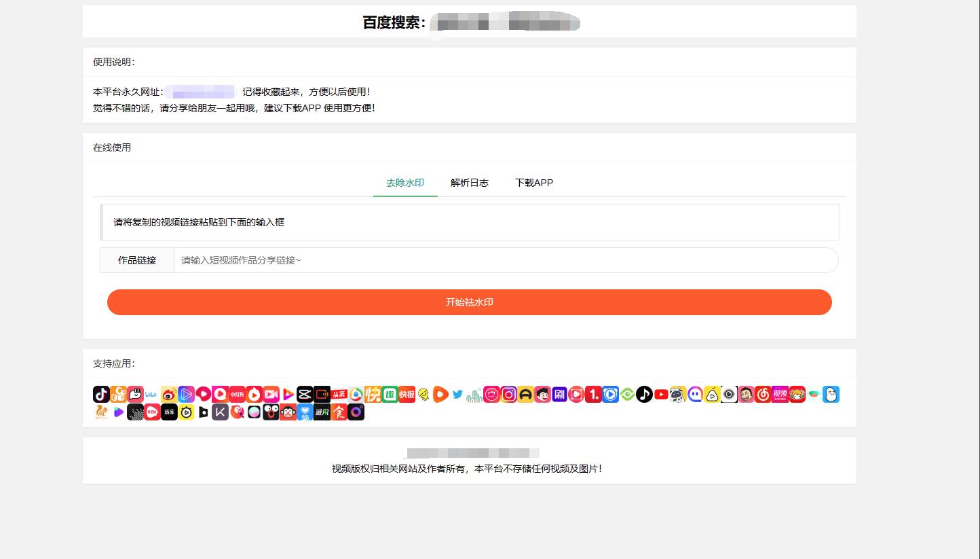
Task: Click the red "new" icon
Action: tap(152, 412)
